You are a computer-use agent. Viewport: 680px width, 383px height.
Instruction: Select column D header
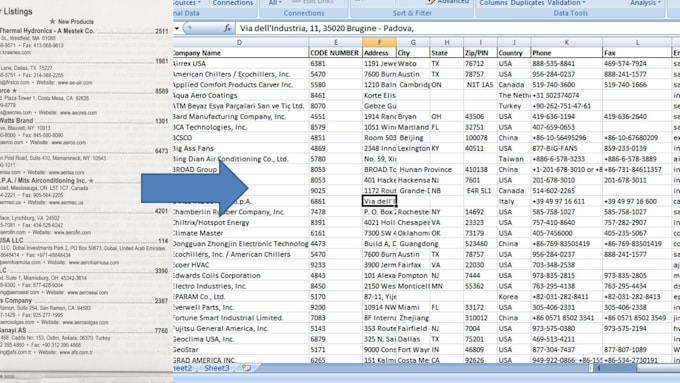[241, 42]
